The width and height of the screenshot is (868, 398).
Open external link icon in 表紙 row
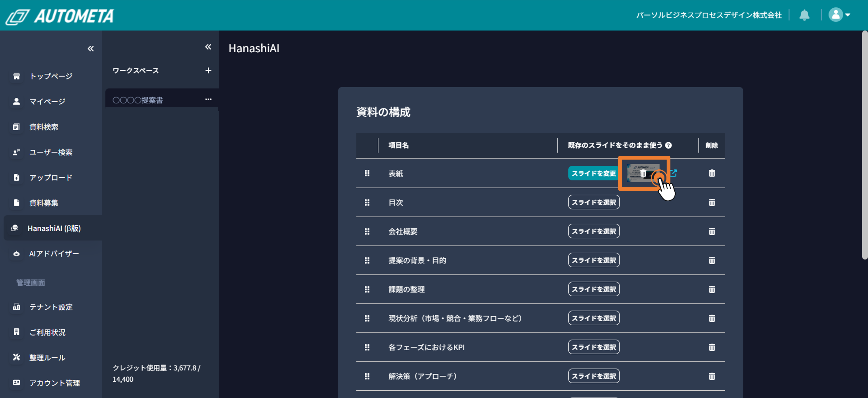(673, 173)
